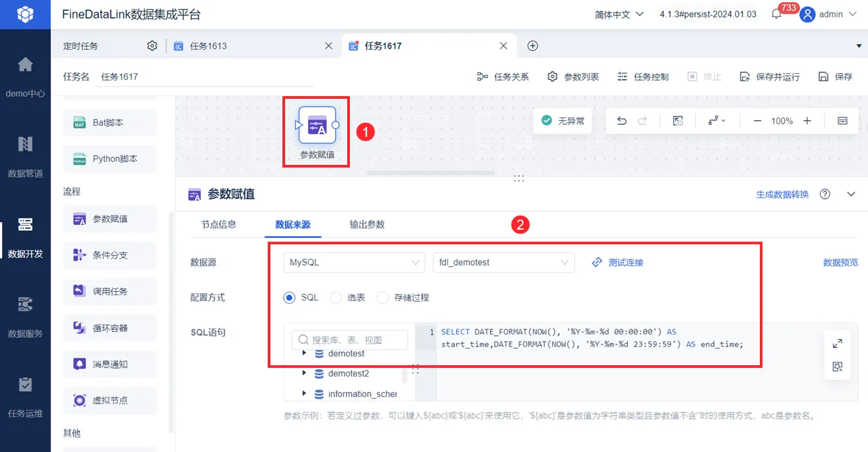The height and width of the screenshot is (452, 868).
Task: Add a new tab with plus icon
Action: [x=533, y=46]
